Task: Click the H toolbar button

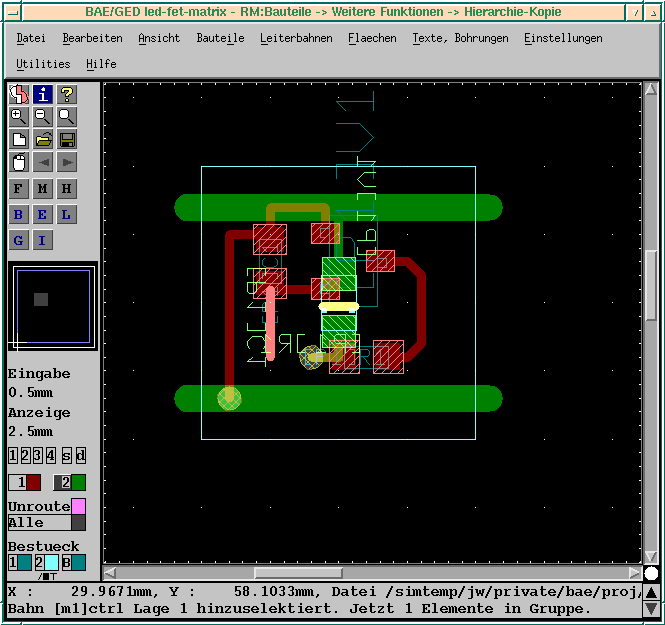Action: point(67,189)
